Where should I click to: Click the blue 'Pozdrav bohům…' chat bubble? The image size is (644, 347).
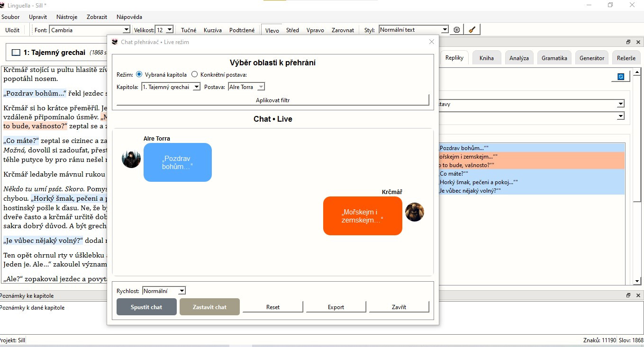click(x=178, y=162)
